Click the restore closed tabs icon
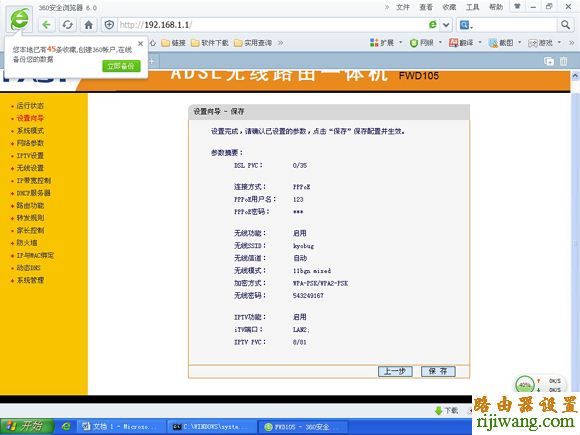The height and width of the screenshot is (435, 580). pyautogui.click(x=549, y=61)
